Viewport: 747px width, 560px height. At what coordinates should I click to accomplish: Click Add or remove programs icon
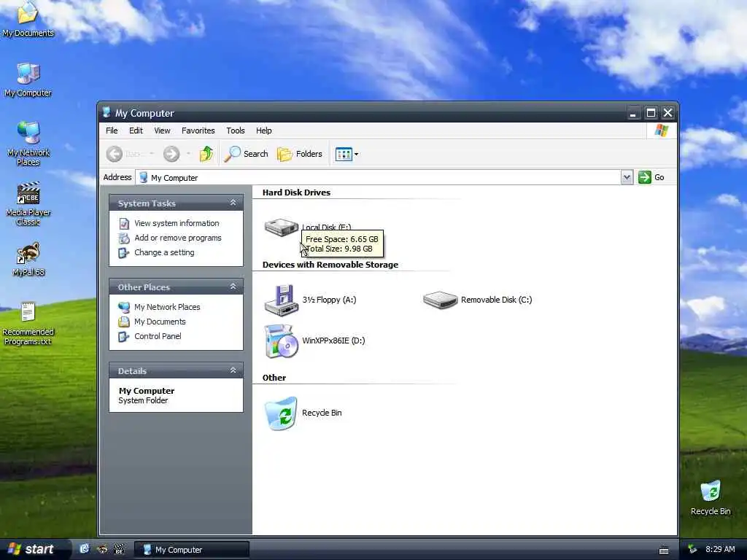(124, 238)
